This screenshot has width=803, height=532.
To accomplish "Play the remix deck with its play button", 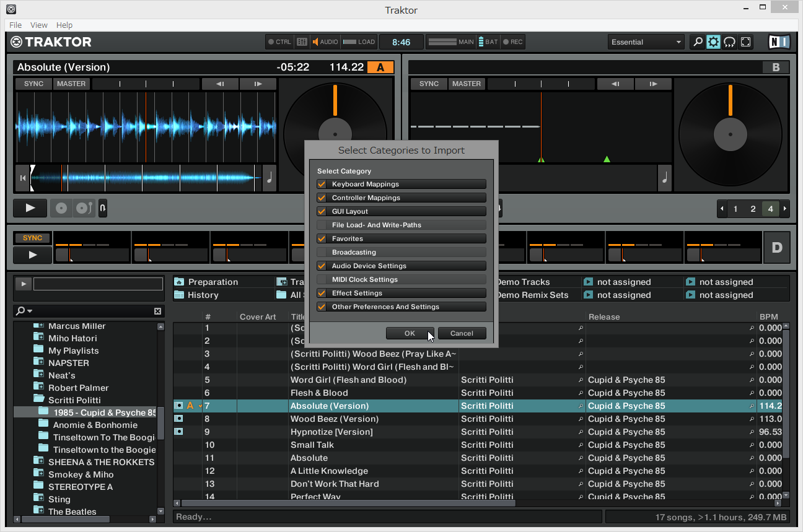I will point(33,255).
